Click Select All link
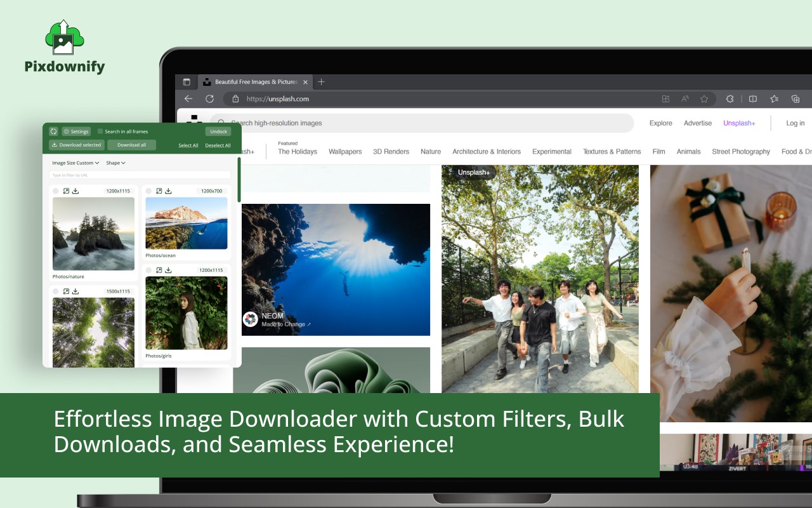This screenshot has height=508, width=812. (188, 145)
